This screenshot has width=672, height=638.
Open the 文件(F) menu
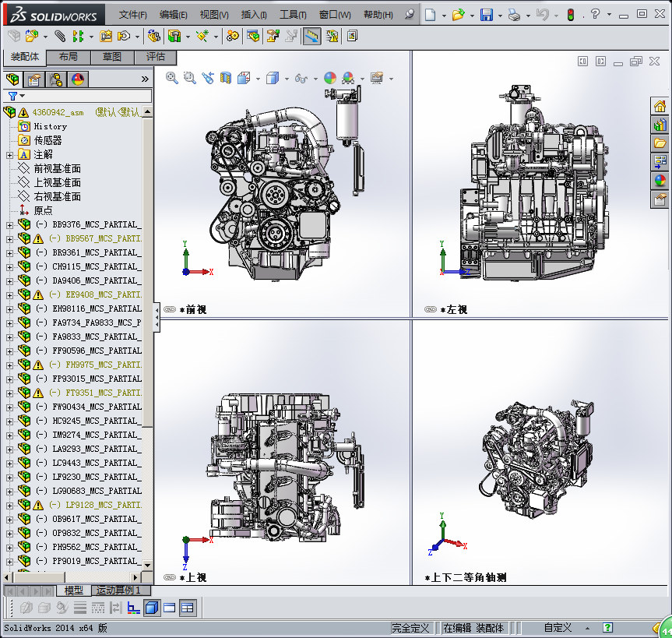tap(132, 15)
